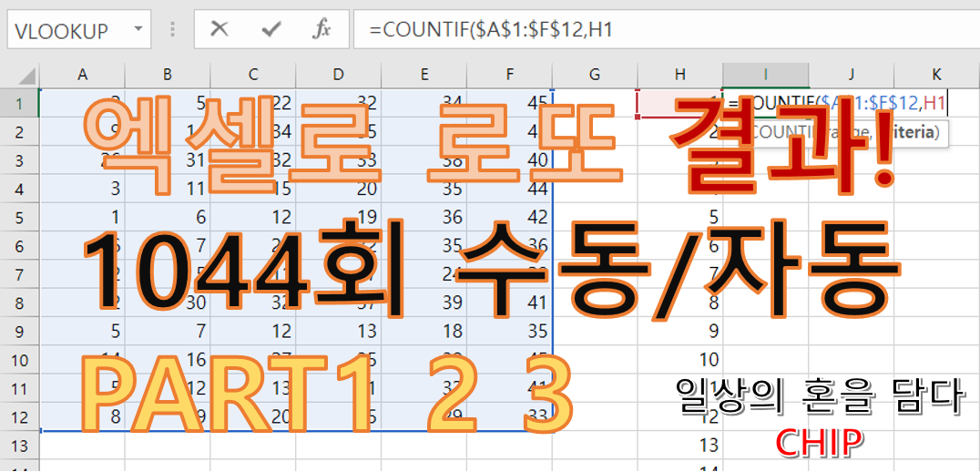Click cell D4 containing 20
Image resolution: width=980 pixels, height=472 pixels.
click(339, 189)
